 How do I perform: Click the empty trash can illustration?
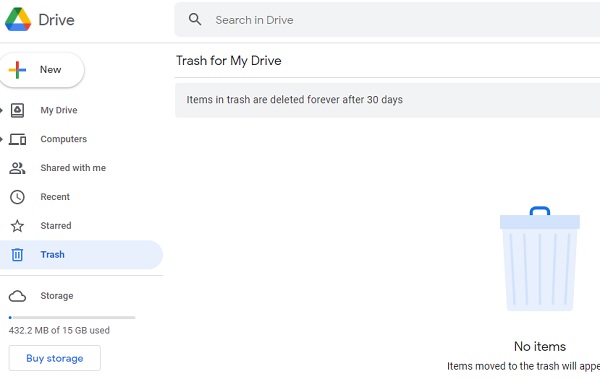(540, 259)
